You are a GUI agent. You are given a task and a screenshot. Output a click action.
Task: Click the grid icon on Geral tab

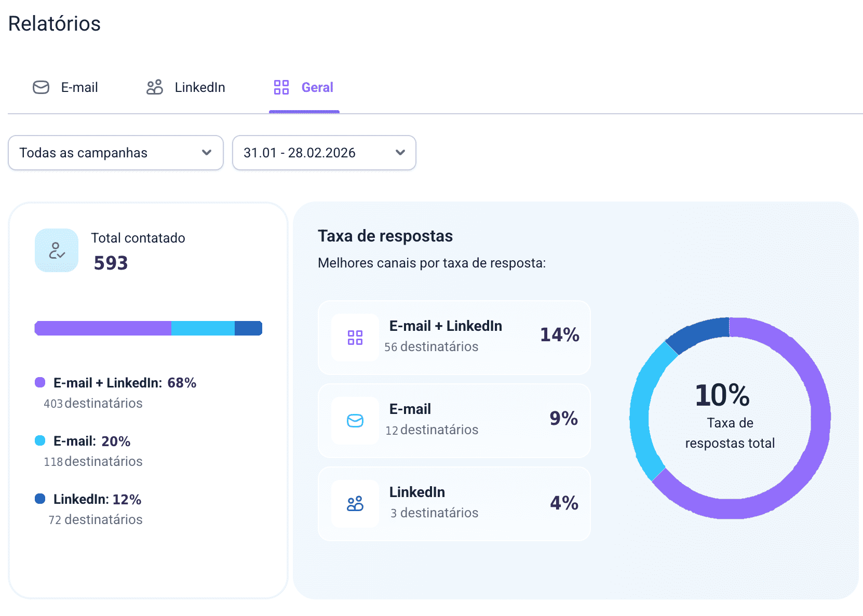coord(281,87)
